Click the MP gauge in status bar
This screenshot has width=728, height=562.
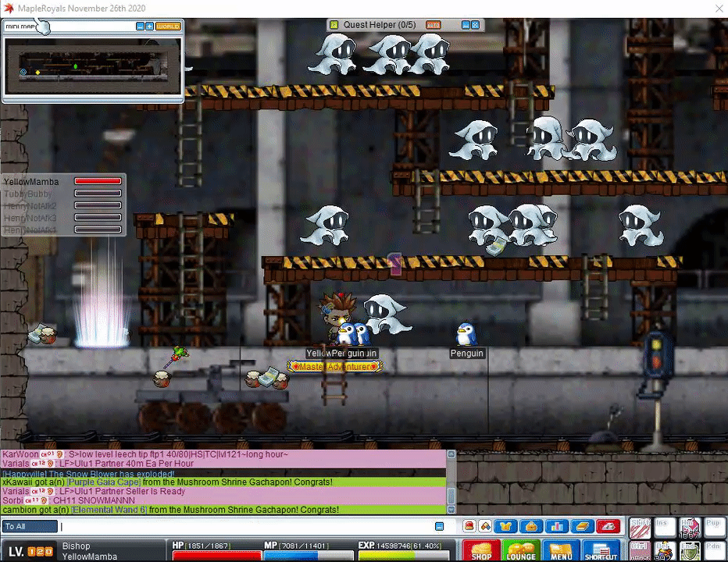tap(309, 556)
